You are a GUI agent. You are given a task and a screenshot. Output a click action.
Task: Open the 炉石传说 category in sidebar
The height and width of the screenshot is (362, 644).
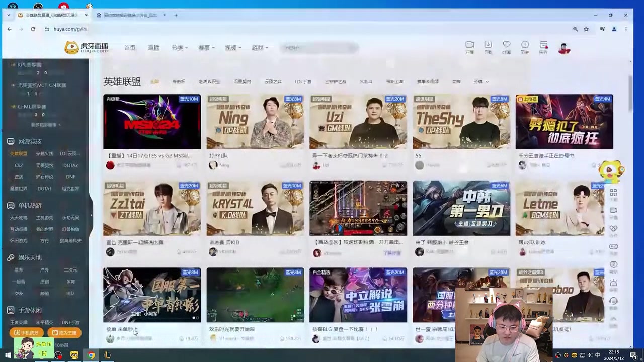(45, 177)
